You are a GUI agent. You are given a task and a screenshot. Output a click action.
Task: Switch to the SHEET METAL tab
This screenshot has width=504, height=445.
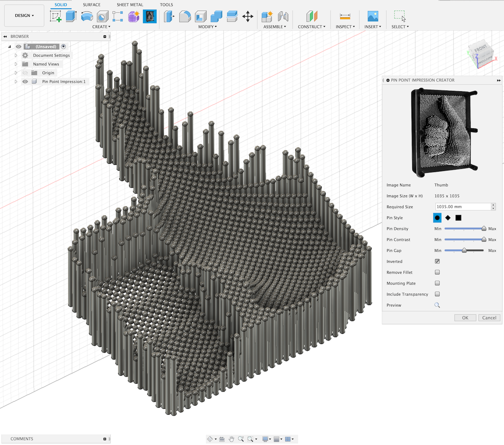[130, 5]
